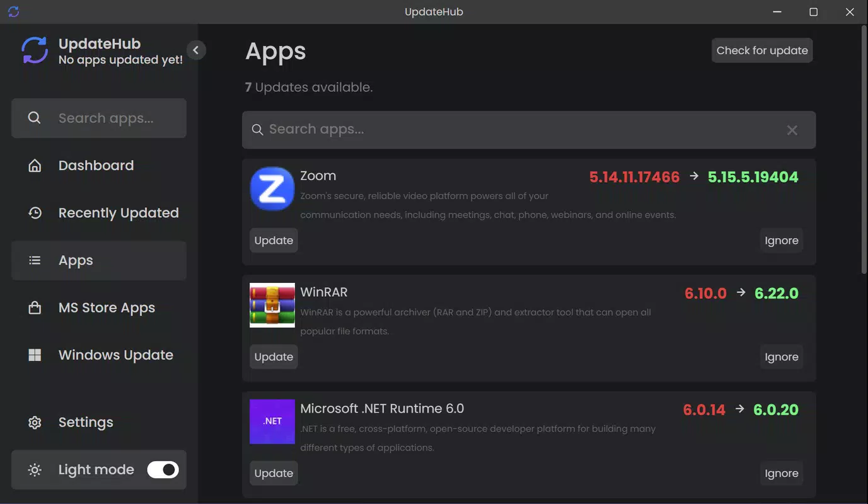Click the Recently Updated history icon
The width and height of the screenshot is (868, 504).
coord(35,213)
